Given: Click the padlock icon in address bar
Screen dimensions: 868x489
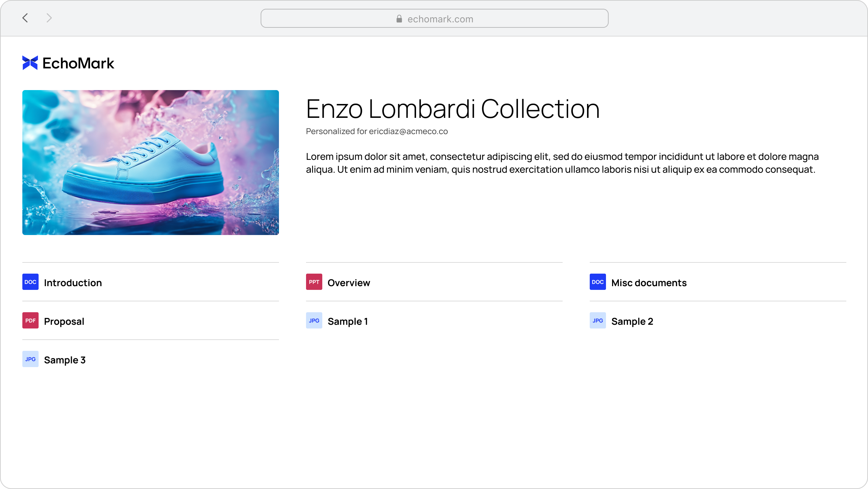Looking at the screenshot, I should click(x=399, y=19).
